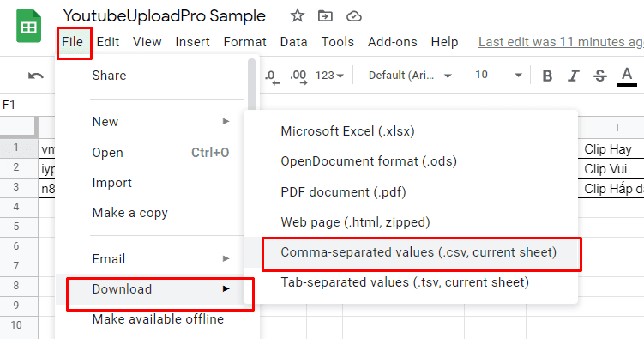Open the 123 number format dropdown
Image resolution: width=644 pixels, height=339 pixels.
[x=329, y=76]
